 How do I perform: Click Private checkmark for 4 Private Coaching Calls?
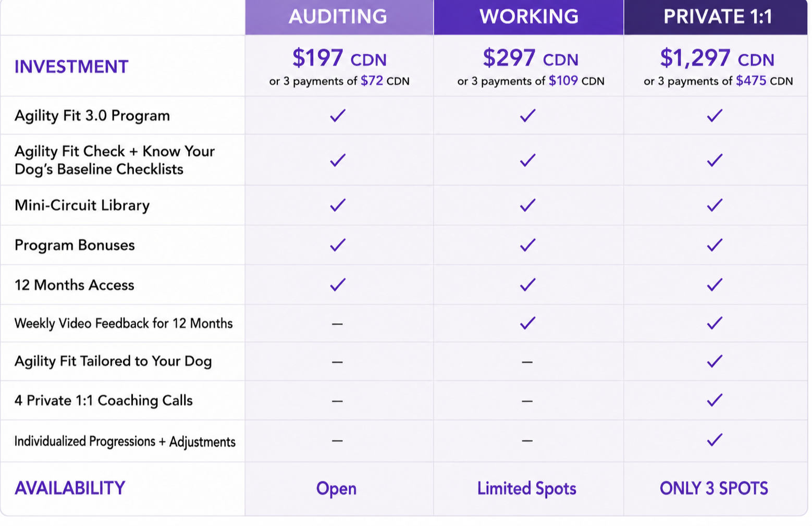click(x=715, y=400)
